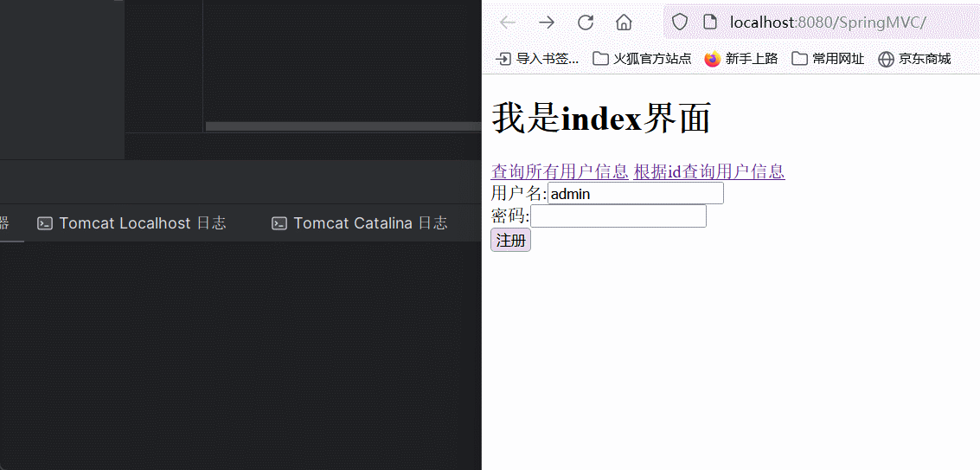
Task: Switch to Tomcat Catalina 日志 tab
Action: [359, 222]
